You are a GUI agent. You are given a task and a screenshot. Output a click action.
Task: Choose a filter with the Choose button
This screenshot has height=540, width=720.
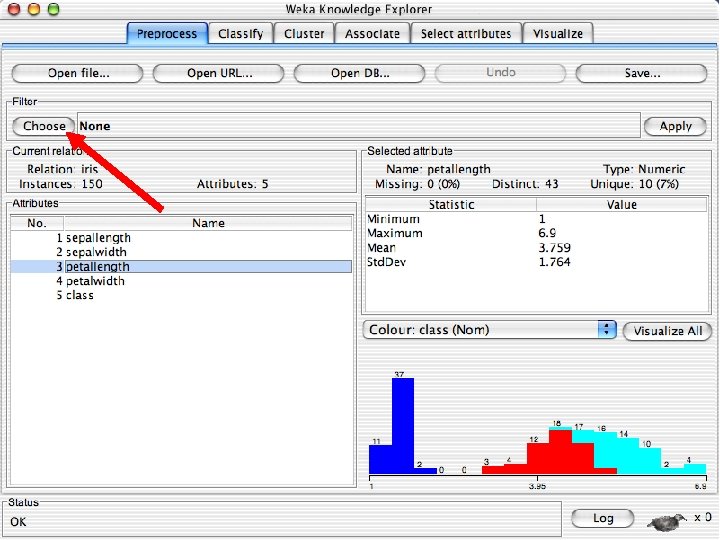44,126
